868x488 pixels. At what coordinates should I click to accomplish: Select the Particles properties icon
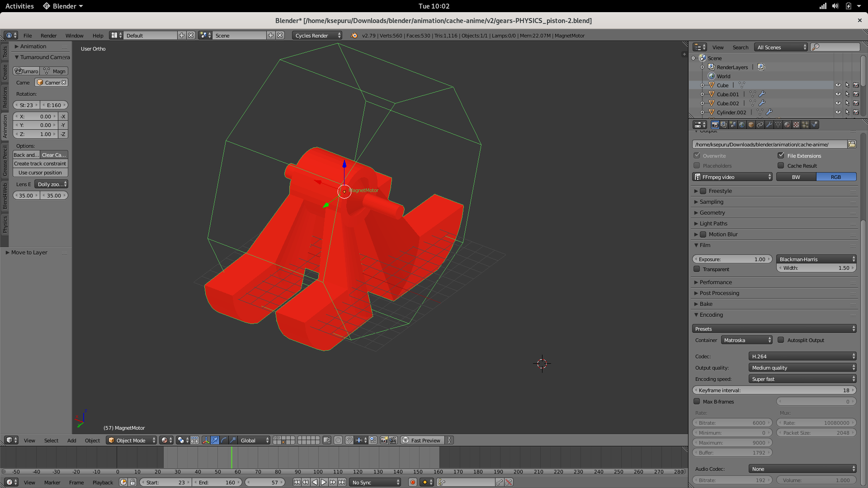tap(805, 125)
